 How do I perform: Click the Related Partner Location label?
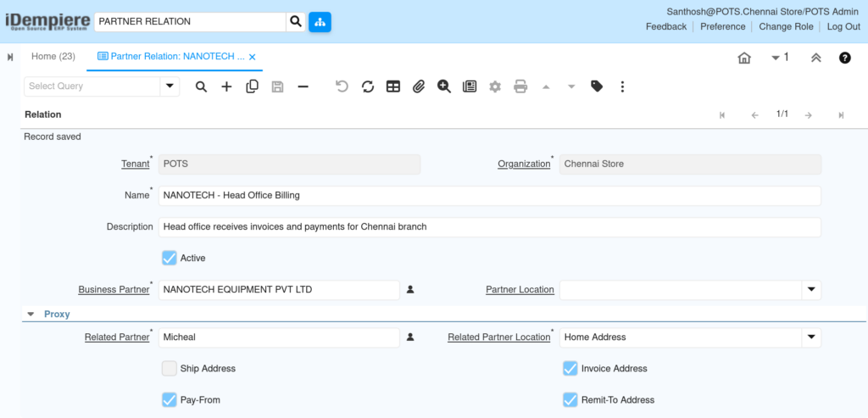tap(498, 337)
